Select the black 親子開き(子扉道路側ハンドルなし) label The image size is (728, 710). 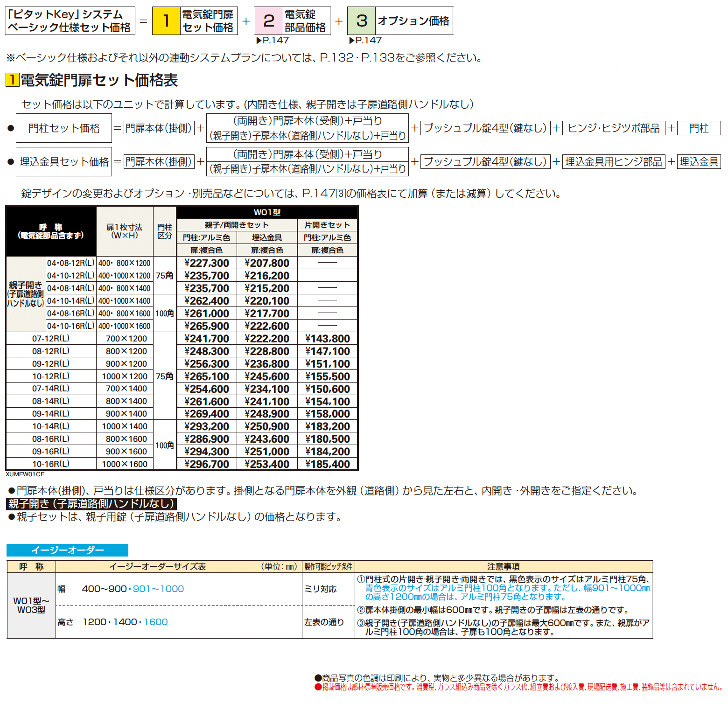click(x=91, y=504)
